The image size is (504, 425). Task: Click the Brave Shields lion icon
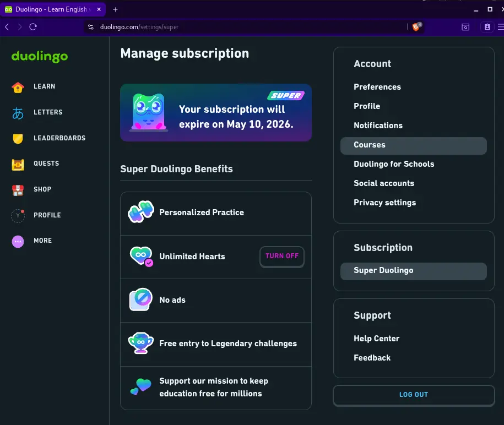tap(417, 27)
